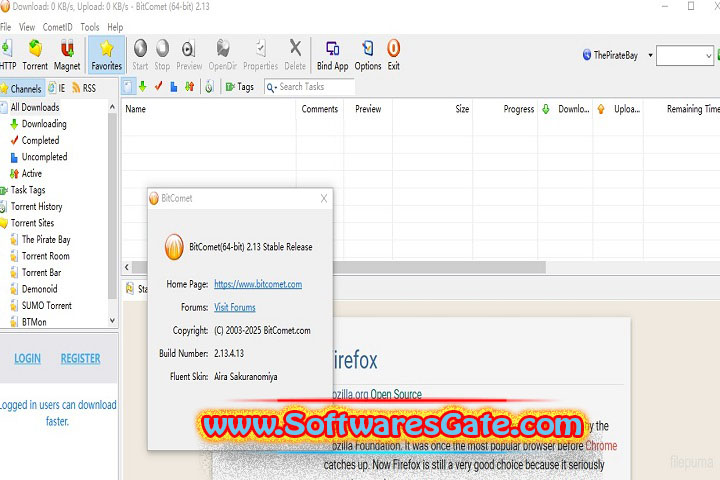
Task: Open Torrent Bar site entry
Action: click(x=36, y=272)
